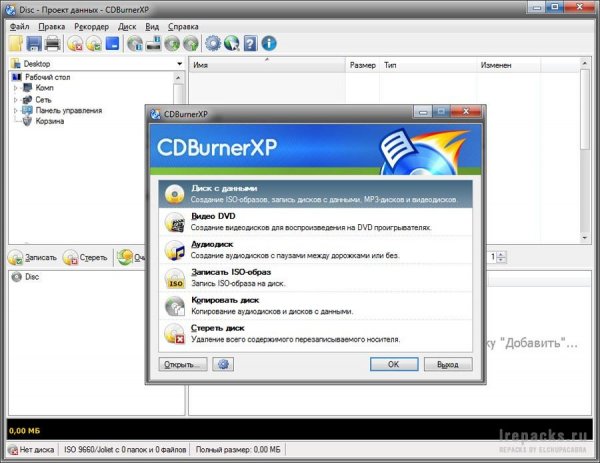Click the printer toolbar icon

pyautogui.click(x=52, y=44)
